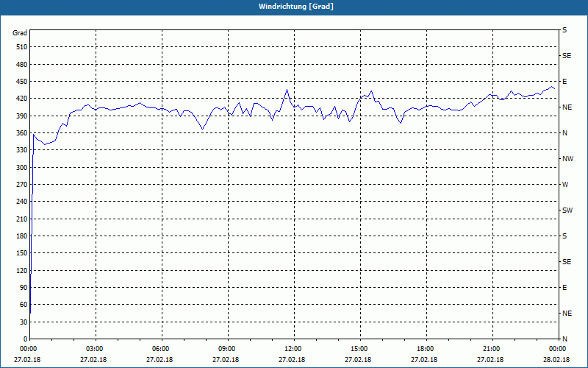Select the NW compass label
This screenshot has height=368, width=588.
point(567,159)
